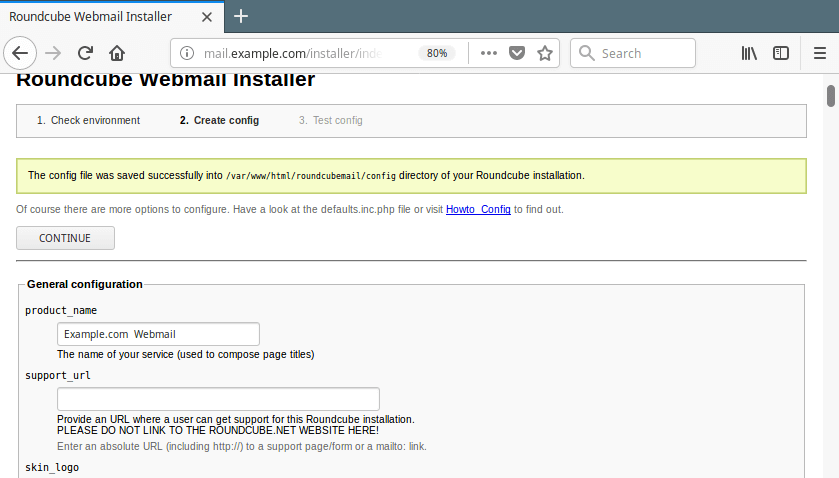Viewport: 839px width, 478px height.
Task: Click the browser Back arrow button
Action: [20, 53]
